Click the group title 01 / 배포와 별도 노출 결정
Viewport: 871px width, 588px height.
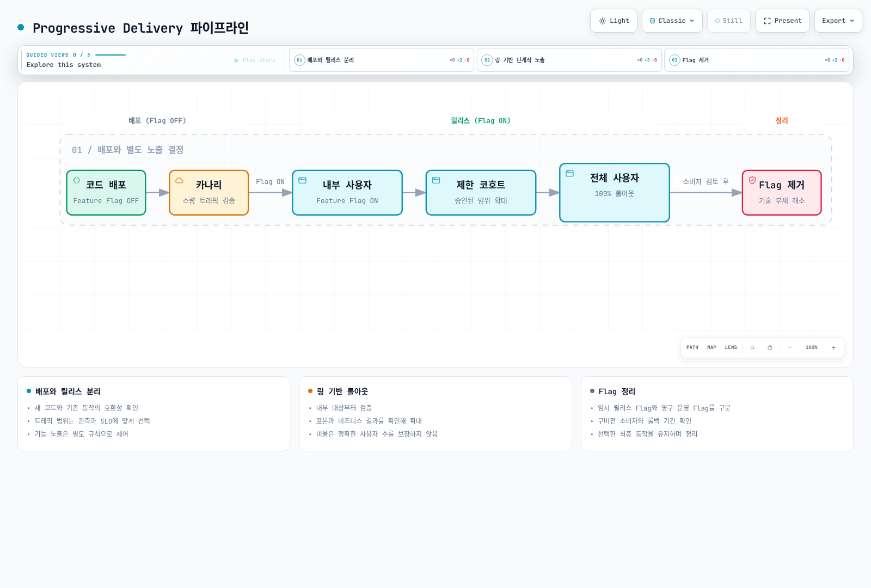coord(128,150)
